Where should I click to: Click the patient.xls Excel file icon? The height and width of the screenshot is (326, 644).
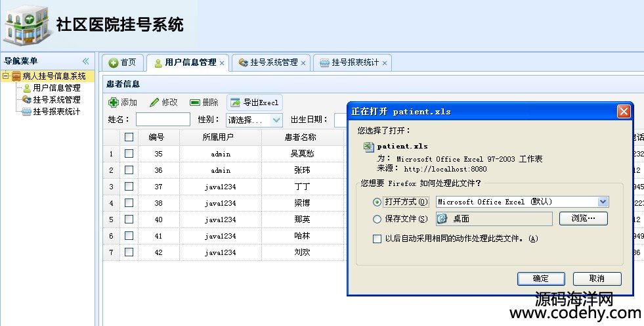pyautogui.click(x=368, y=147)
